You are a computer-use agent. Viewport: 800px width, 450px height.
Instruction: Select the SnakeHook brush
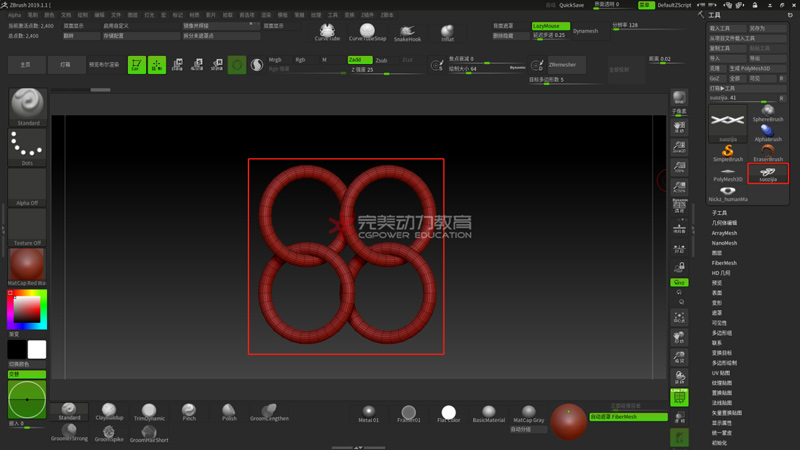tap(407, 32)
